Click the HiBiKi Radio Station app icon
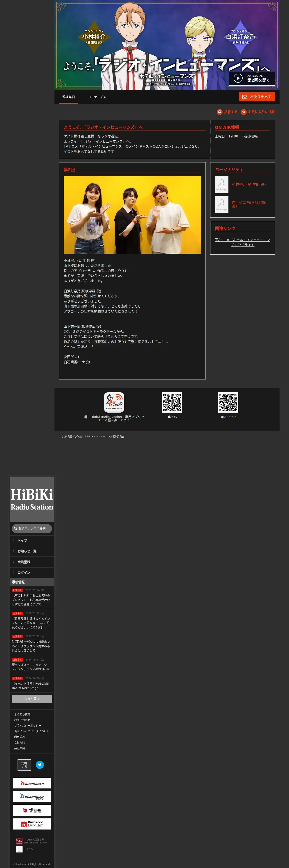289x868 pixels. click(114, 402)
